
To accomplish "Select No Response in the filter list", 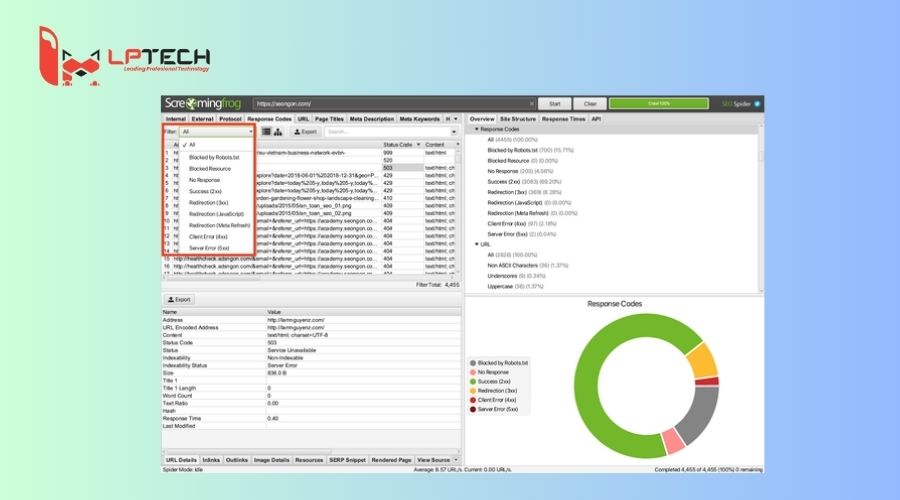I will coord(204,180).
